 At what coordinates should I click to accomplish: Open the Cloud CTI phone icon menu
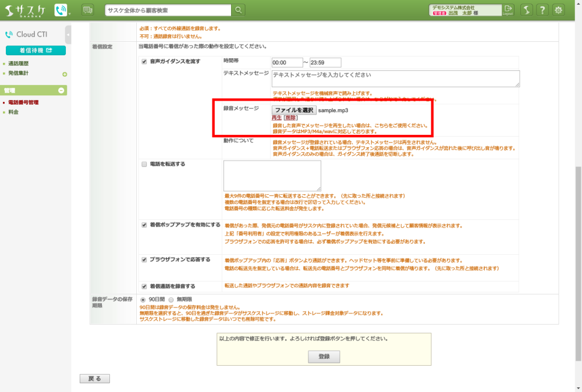pos(61,10)
